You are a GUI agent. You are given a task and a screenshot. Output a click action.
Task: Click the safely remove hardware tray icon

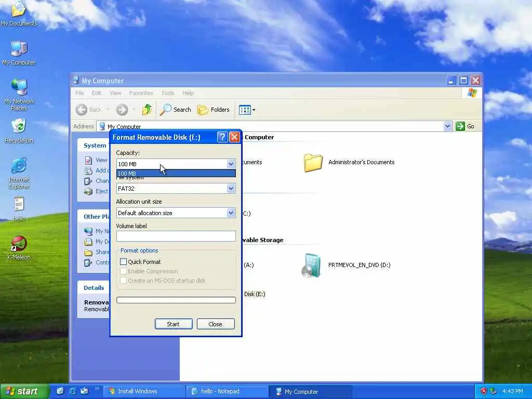(x=494, y=391)
